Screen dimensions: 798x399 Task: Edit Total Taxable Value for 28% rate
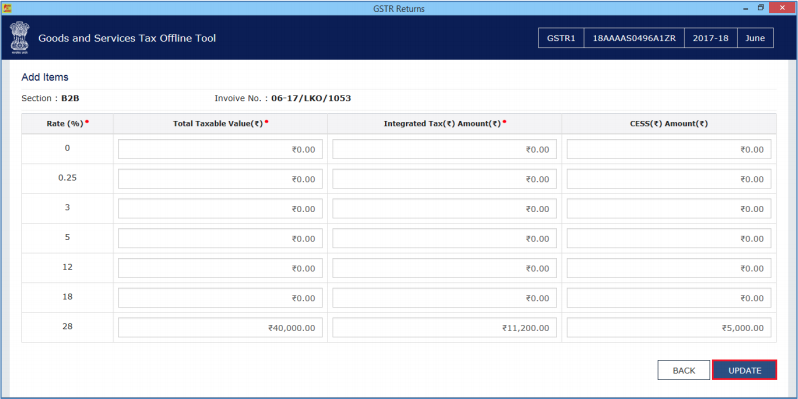tap(220, 328)
